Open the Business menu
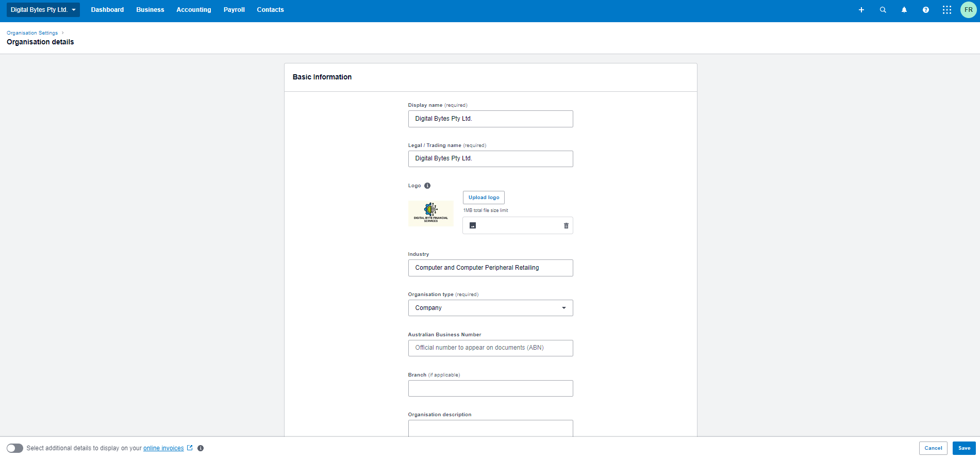Viewport: 980px width, 458px height. pyautogui.click(x=150, y=10)
